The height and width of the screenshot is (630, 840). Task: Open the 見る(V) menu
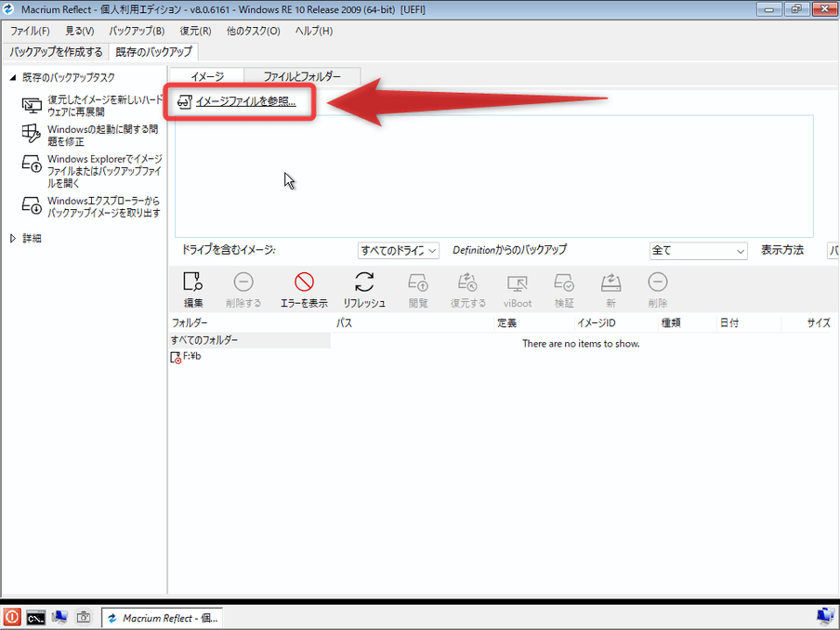pyautogui.click(x=79, y=31)
